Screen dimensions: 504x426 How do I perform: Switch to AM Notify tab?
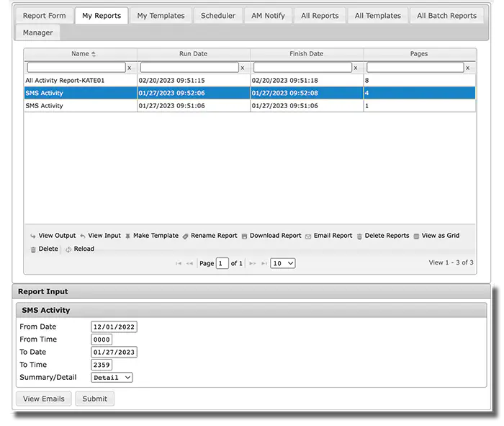point(268,15)
